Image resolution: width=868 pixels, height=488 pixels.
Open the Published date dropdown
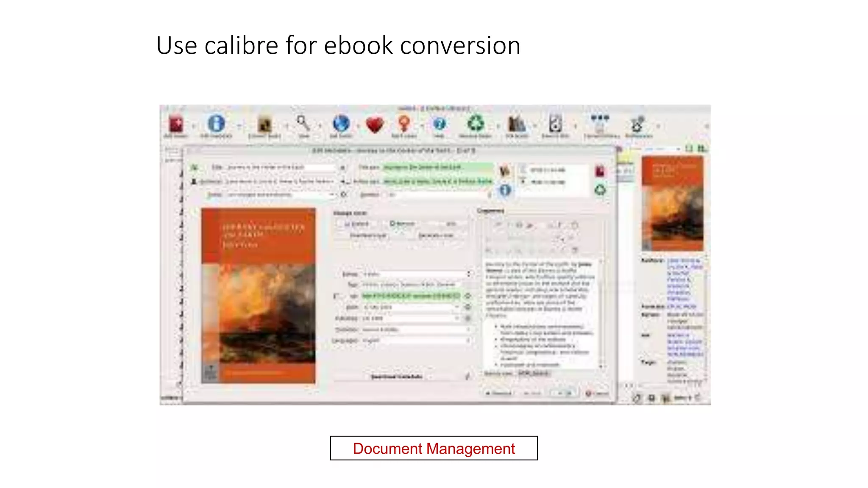click(x=411, y=318)
